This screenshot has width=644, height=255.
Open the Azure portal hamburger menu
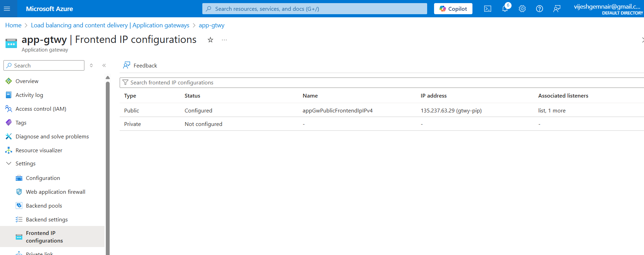click(x=7, y=9)
